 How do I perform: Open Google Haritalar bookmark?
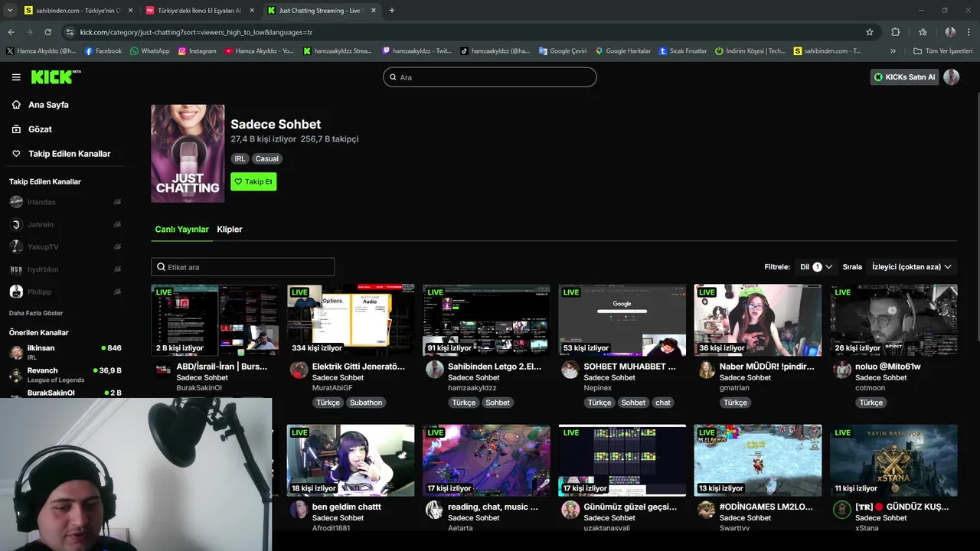coord(622,51)
